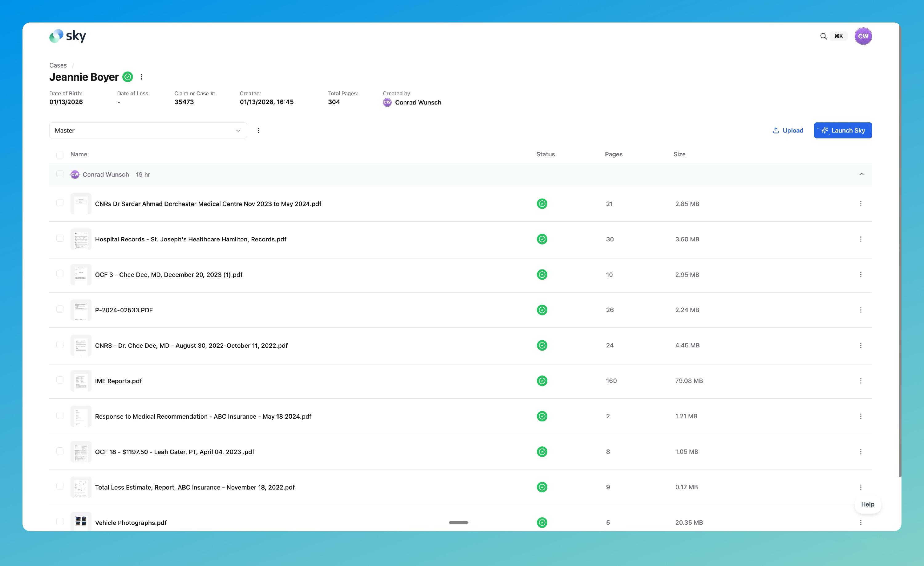Open the row options for P-2024-02533.PDF
Image resolution: width=924 pixels, height=566 pixels.
pos(860,310)
